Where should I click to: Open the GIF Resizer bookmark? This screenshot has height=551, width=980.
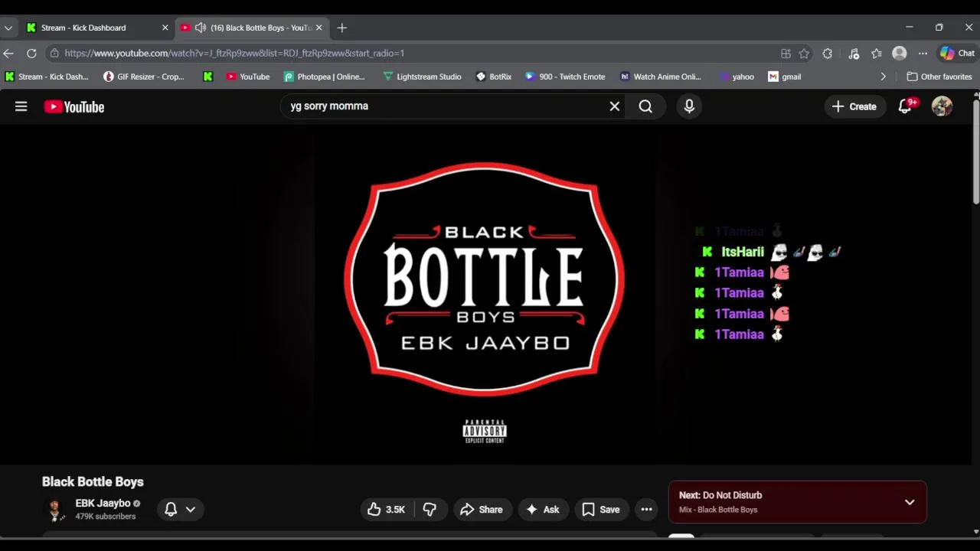(144, 77)
